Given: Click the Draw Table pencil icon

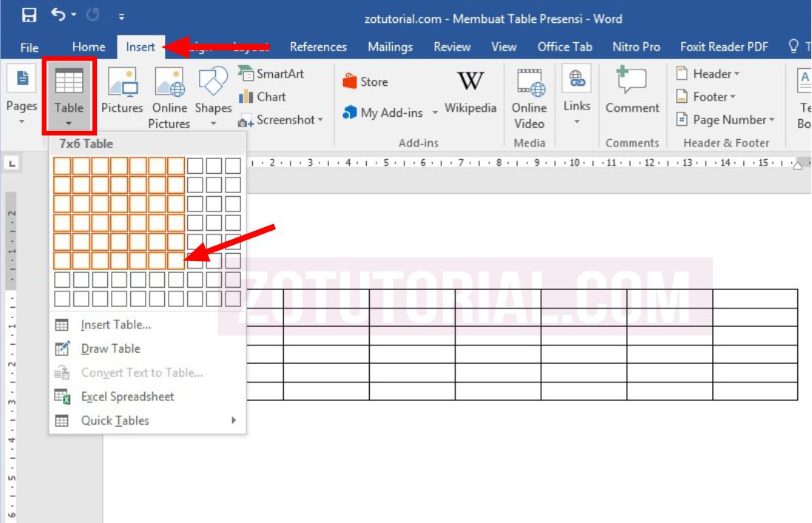Looking at the screenshot, I should pos(62,348).
